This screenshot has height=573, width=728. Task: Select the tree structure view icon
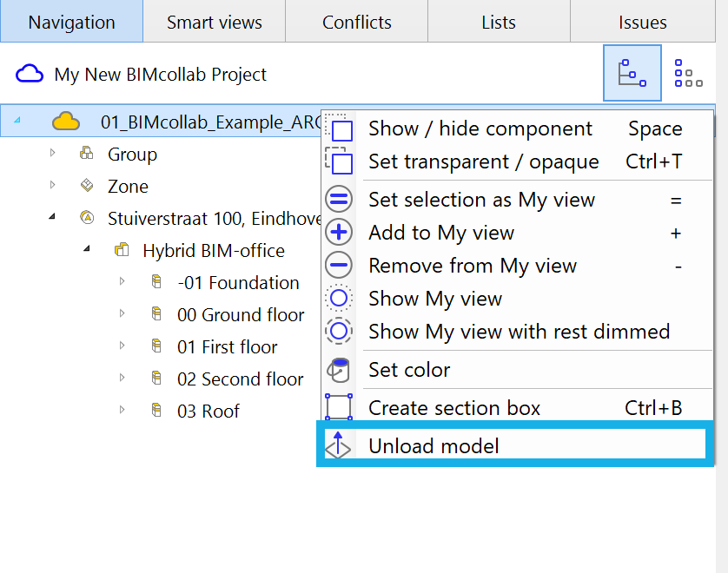click(x=632, y=73)
